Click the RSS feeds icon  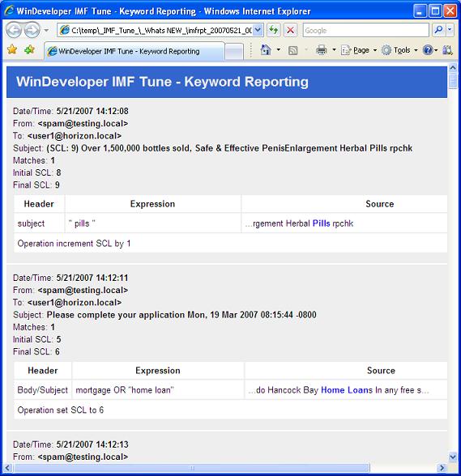292,50
